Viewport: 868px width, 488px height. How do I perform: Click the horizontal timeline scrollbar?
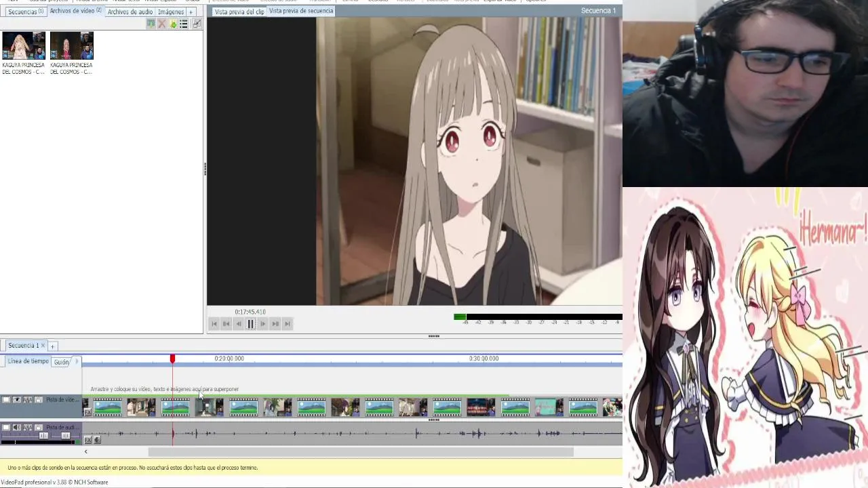[x=361, y=451]
